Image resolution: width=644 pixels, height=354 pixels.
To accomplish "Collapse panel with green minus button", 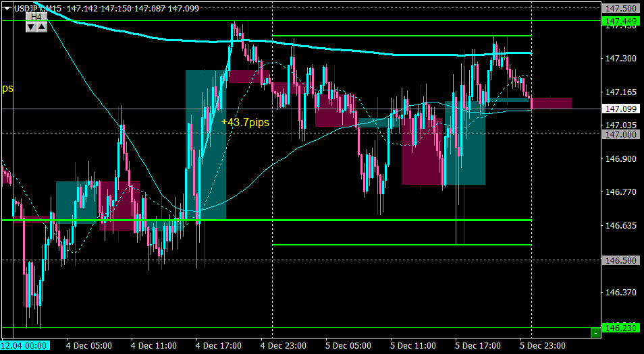I will (595, 333).
